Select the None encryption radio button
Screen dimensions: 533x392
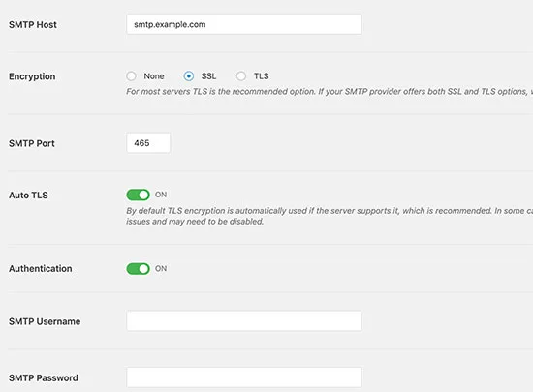(x=131, y=76)
